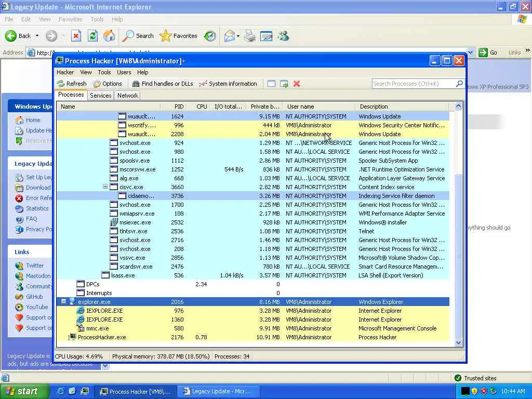This screenshot has width=532, height=399.
Task: Select the mscorsvw.exe process row
Action: (x=253, y=169)
